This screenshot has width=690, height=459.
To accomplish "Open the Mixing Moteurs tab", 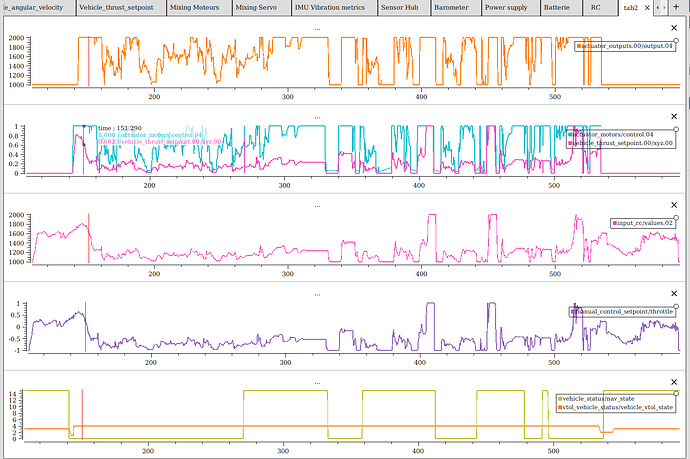I will (199, 7).
